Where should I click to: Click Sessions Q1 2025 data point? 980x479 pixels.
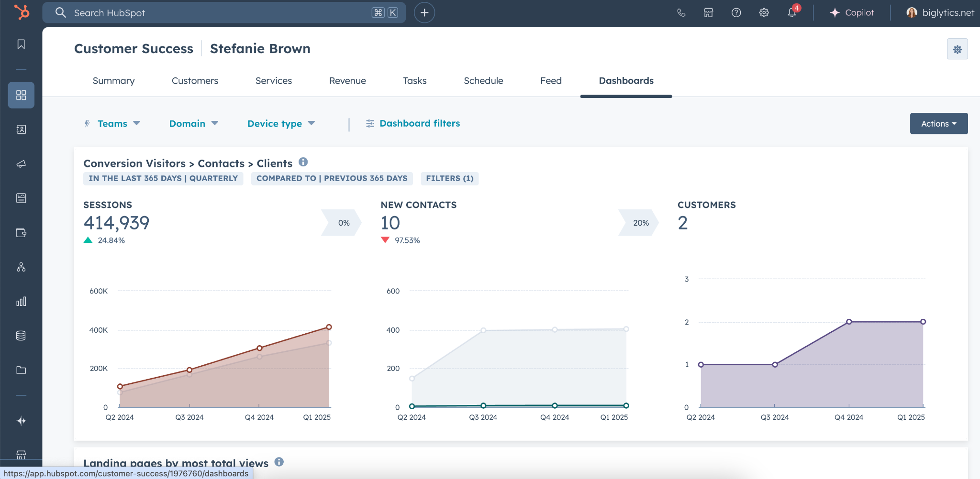pos(329,327)
